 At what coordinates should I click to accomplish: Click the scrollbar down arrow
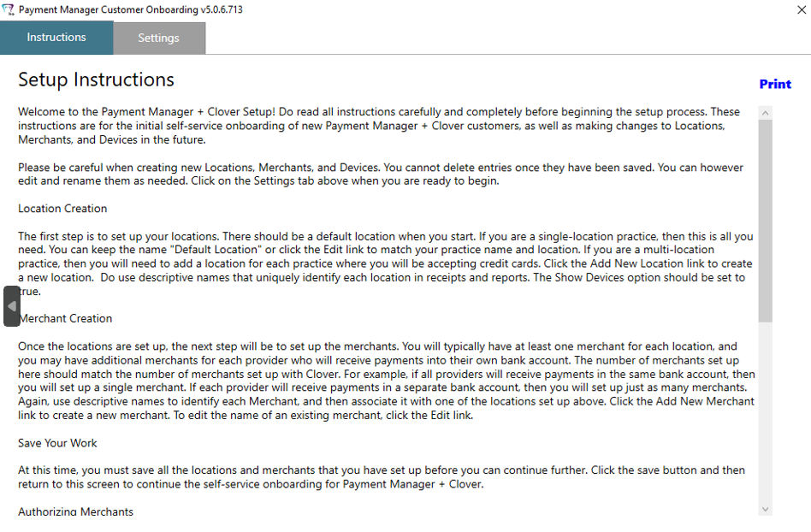click(766, 509)
